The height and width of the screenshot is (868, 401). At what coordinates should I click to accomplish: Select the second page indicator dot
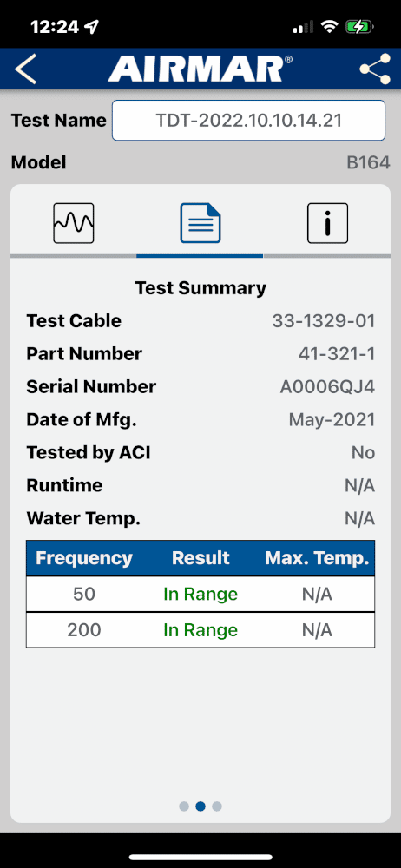click(x=200, y=806)
